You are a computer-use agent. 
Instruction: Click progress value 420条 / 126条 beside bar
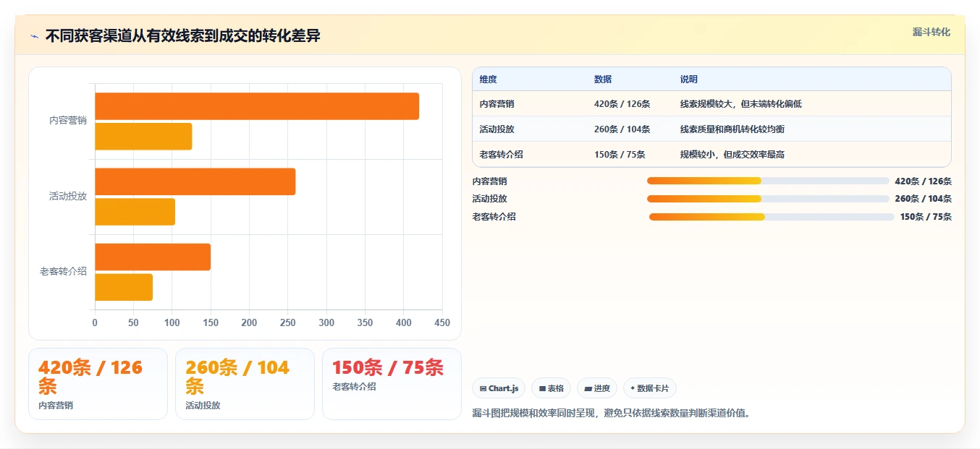[x=923, y=181]
